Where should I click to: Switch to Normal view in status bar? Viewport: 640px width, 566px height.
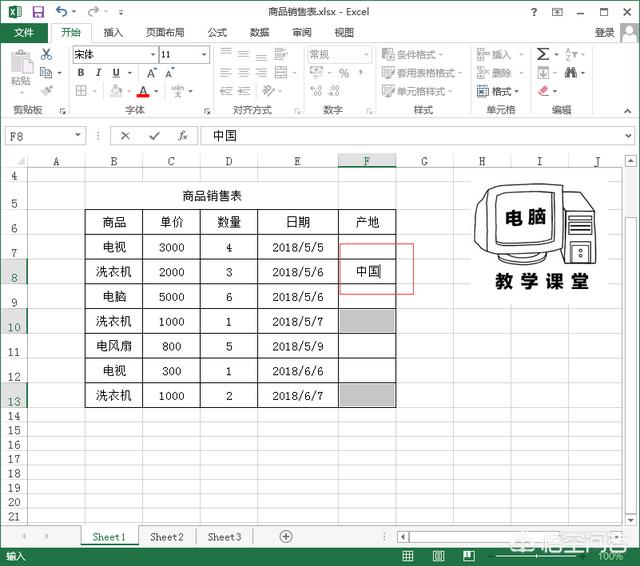click(x=408, y=556)
